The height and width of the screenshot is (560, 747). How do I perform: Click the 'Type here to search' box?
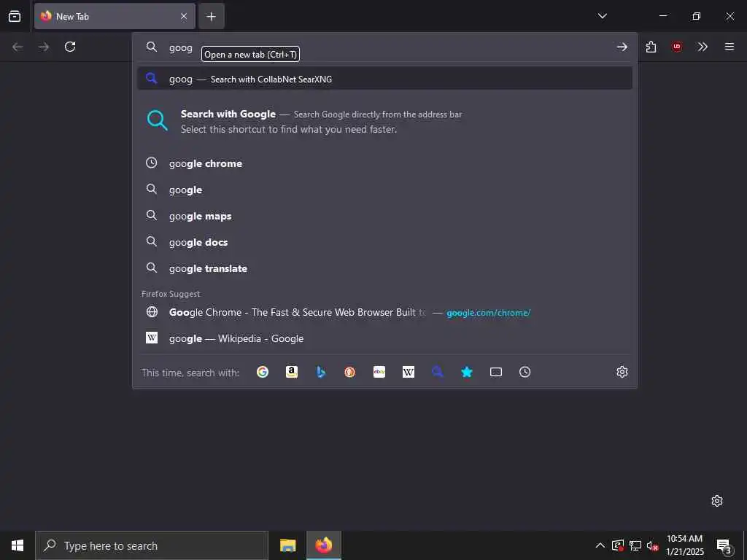pyautogui.click(x=152, y=545)
